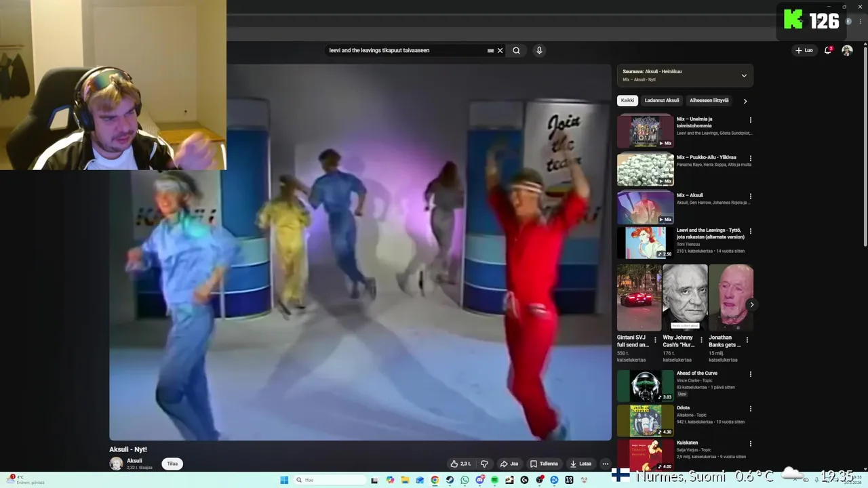Open the Aksuli channel name link

tap(134, 461)
